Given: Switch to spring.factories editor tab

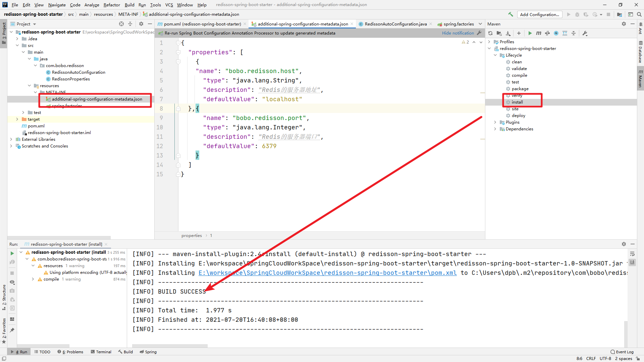Looking at the screenshot, I should 459,24.
